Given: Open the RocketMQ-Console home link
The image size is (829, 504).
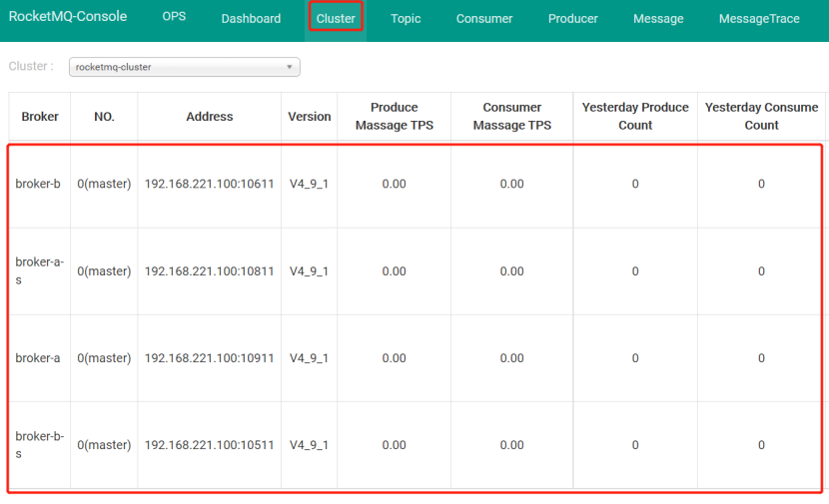Looking at the screenshot, I should (68, 16).
